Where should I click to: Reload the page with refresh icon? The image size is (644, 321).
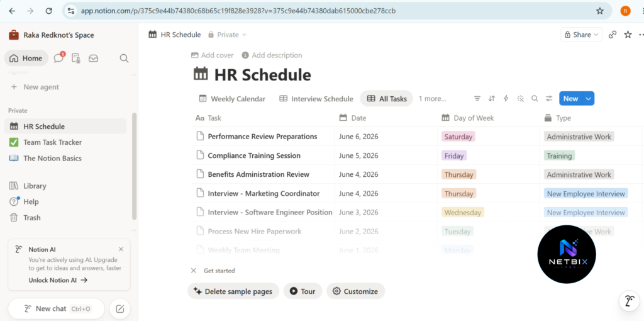tap(48, 11)
